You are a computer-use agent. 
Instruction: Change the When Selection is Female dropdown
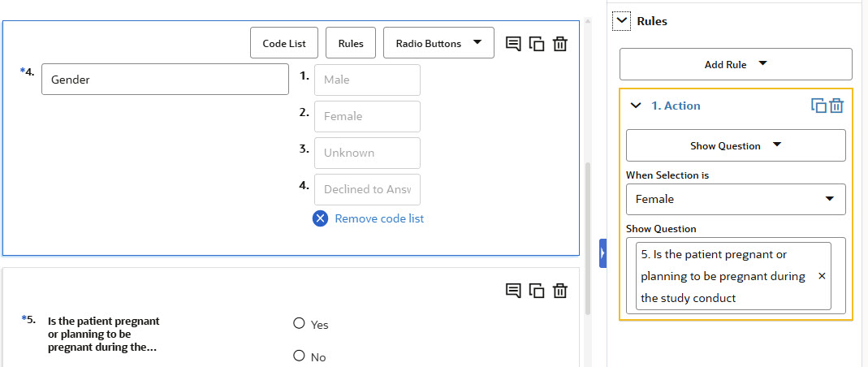pos(736,199)
